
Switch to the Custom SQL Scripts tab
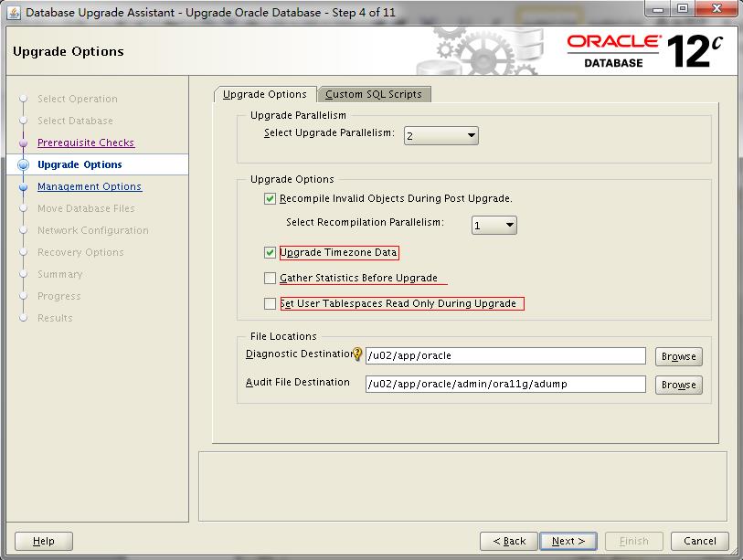(x=374, y=94)
